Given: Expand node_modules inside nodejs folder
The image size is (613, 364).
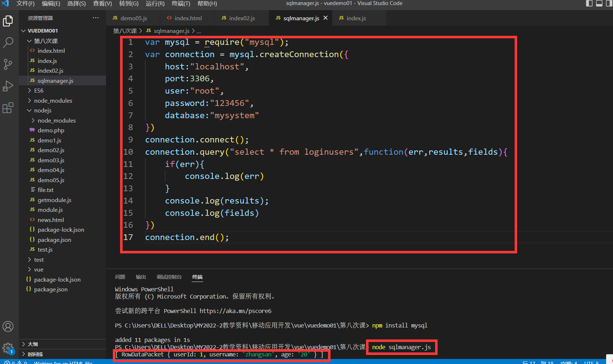Looking at the screenshot, I should 62,120.
